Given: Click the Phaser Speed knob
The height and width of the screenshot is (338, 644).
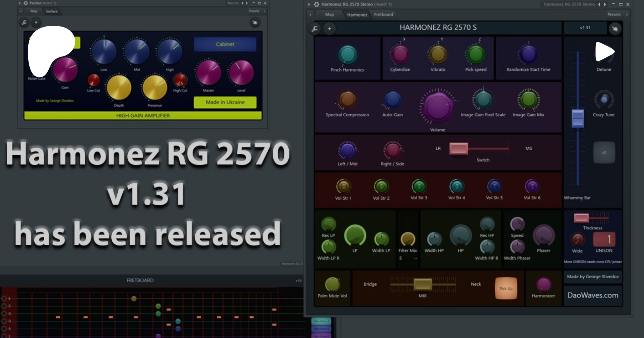Looking at the screenshot, I should point(517,224).
